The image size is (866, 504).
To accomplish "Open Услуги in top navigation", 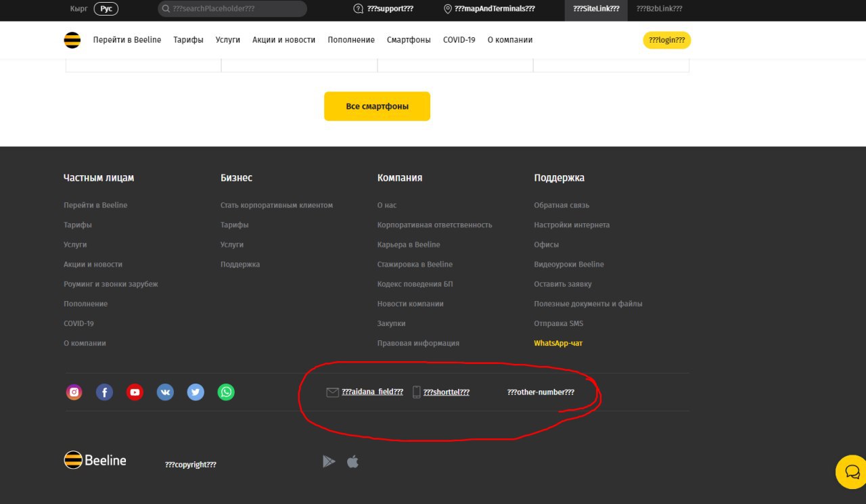I will 228,40.
